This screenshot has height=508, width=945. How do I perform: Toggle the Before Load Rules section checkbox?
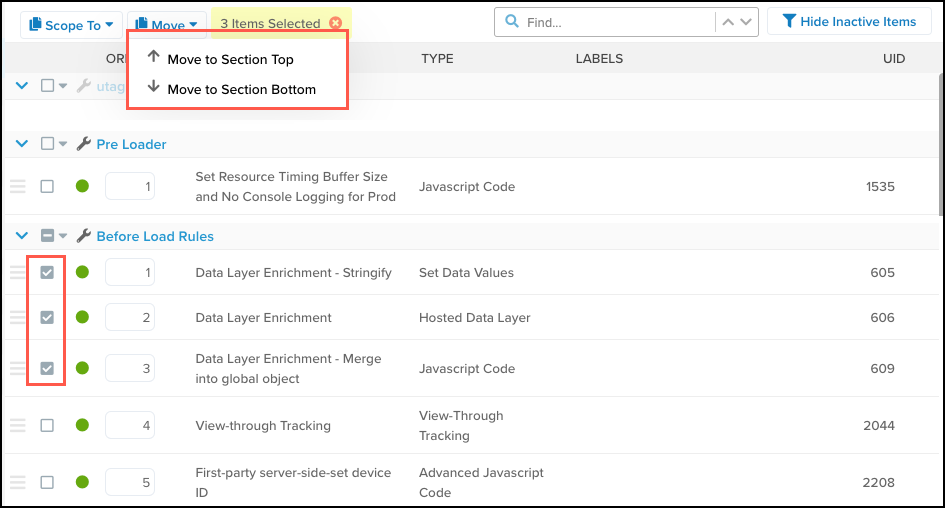pyautogui.click(x=47, y=236)
